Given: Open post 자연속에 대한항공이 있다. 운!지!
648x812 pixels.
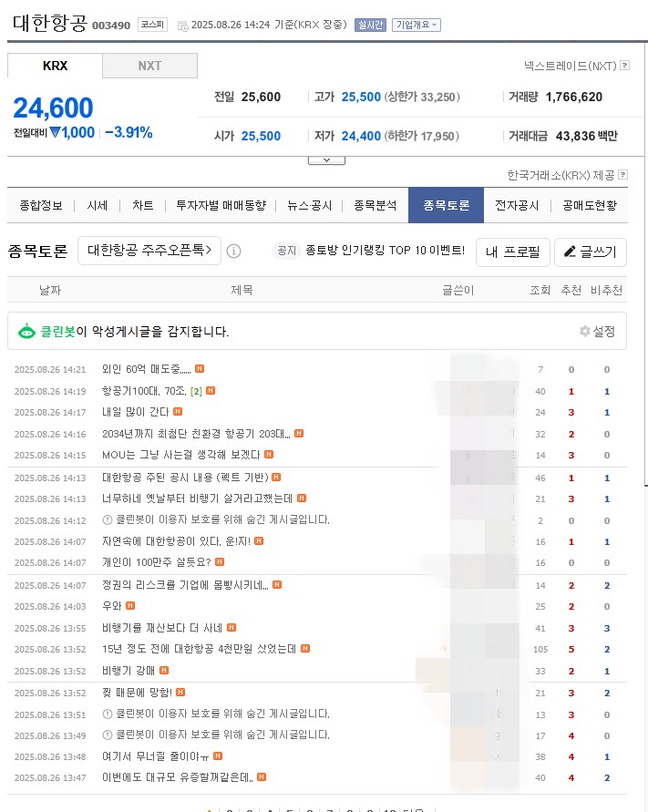Looking at the screenshot, I should coord(176,541).
